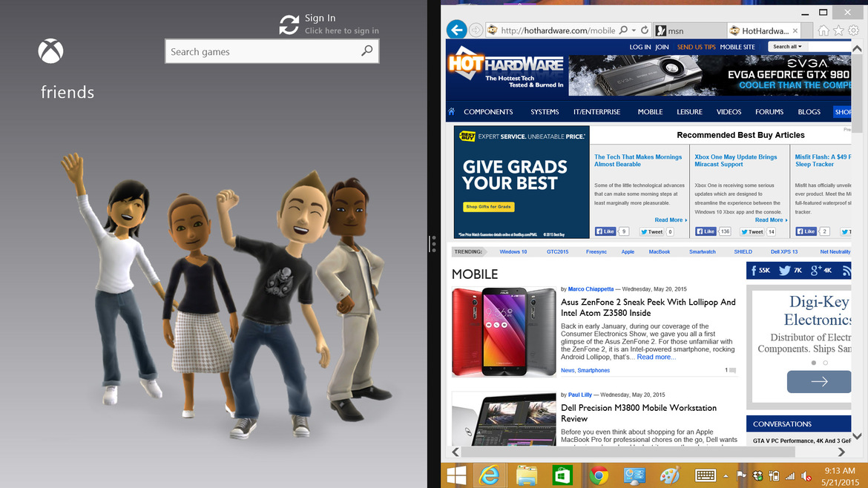This screenshot has height=488, width=868.
Task: Refresh the hothardware.com page
Action: tap(645, 30)
